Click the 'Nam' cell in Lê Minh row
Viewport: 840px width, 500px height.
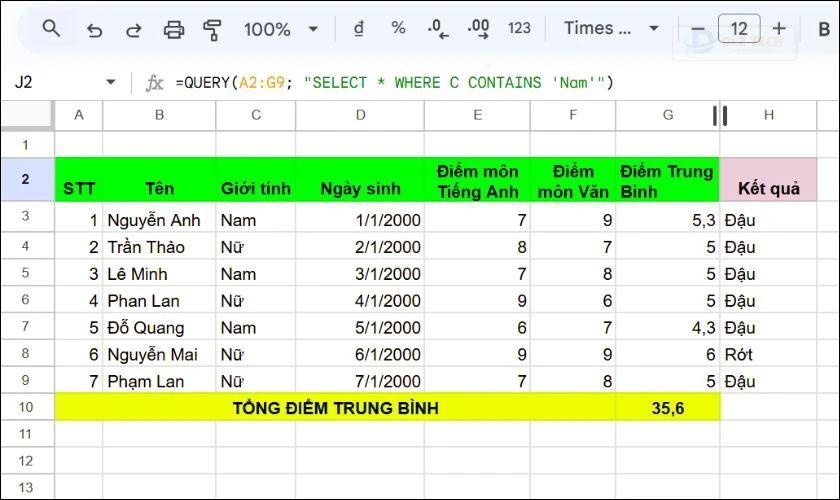pos(256,273)
